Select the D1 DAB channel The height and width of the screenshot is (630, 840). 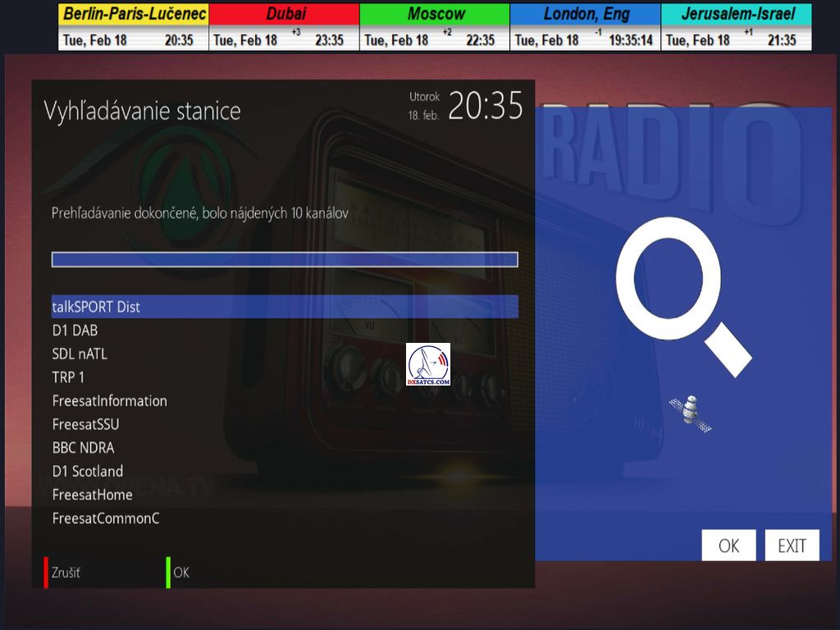(75, 331)
